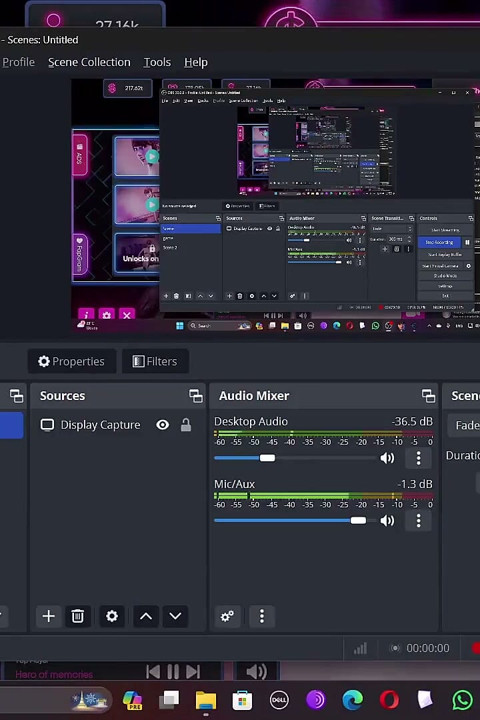This screenshot has width=480, height=720.
Task: Toggle Display Capture visibility eye
Action: point(162,425)
